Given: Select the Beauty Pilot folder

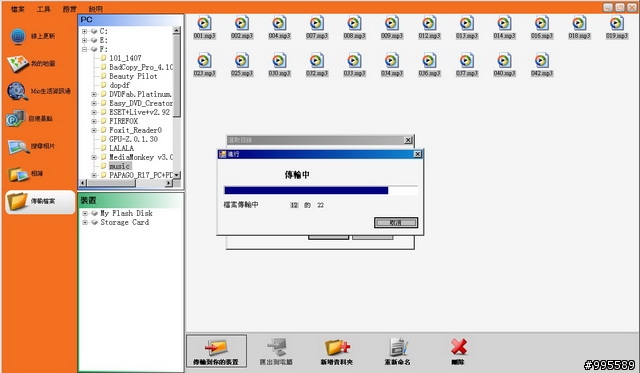Looking at the screenshot, I should click(133, 76).
